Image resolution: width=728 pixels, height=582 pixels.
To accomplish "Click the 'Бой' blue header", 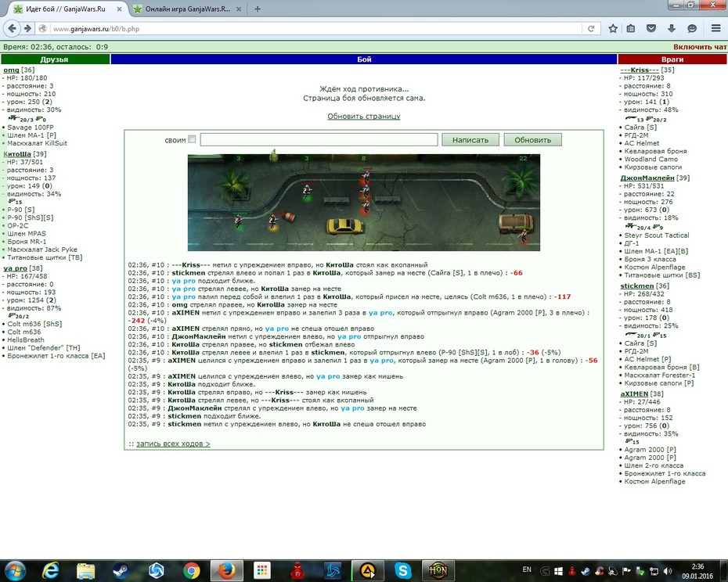I will click(x=364, y=59).
